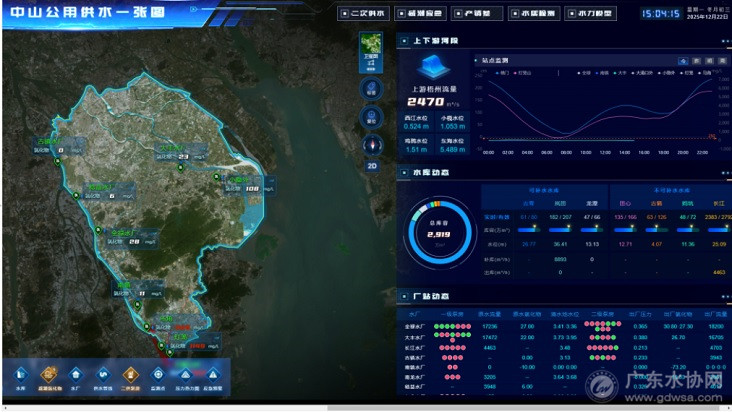Screen dimensions: 732x412
Task: Click the compass icon on map
Action: 372,145
